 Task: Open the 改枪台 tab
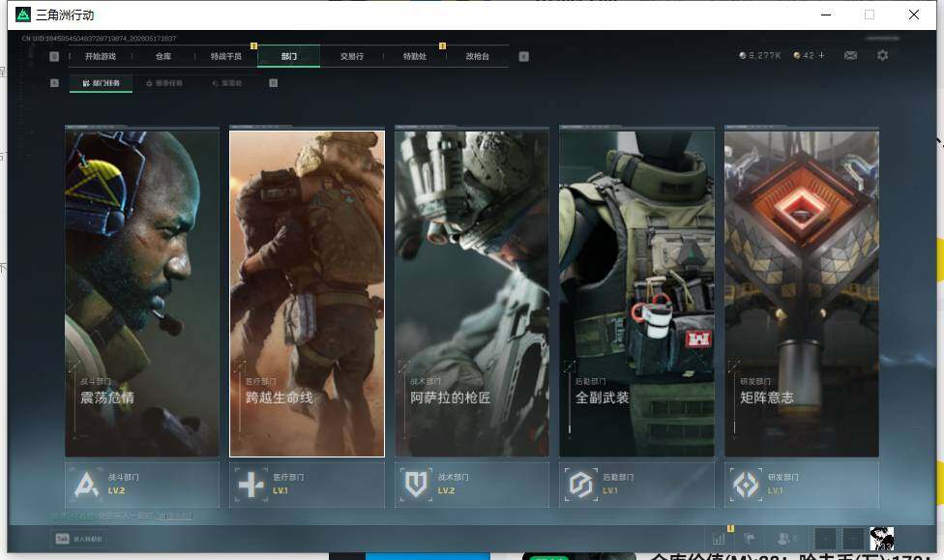(478, 57)
